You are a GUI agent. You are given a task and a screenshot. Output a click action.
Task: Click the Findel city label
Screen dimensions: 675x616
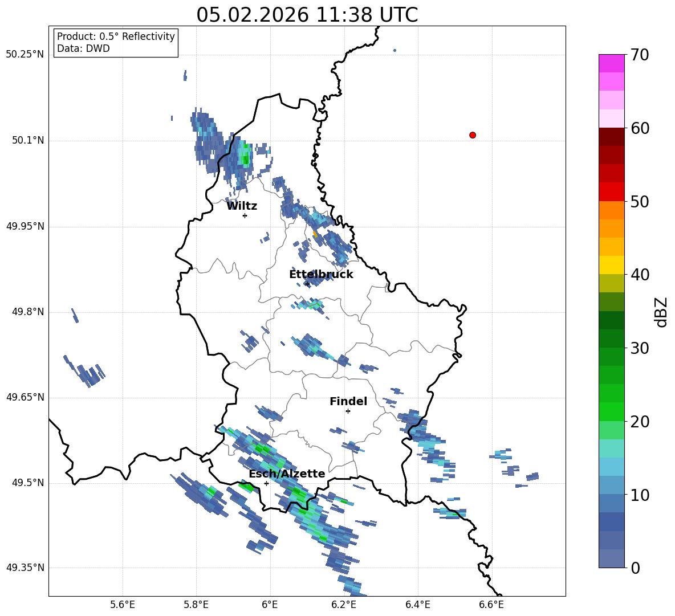[348, 401]
